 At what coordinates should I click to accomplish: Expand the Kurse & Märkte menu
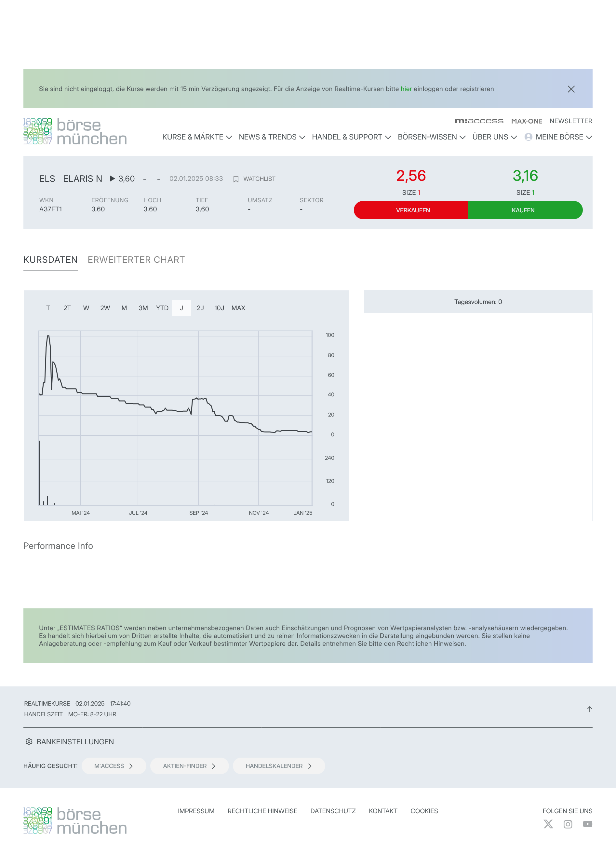197,137
